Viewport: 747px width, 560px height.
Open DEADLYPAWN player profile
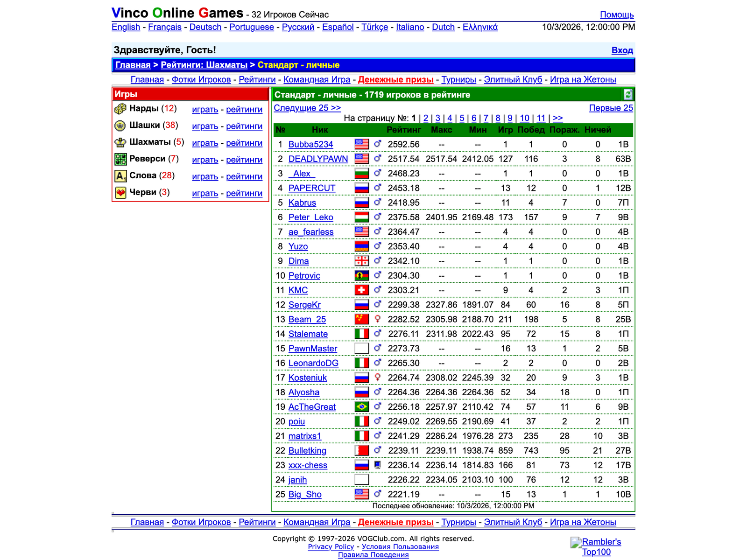pos(318,159)
